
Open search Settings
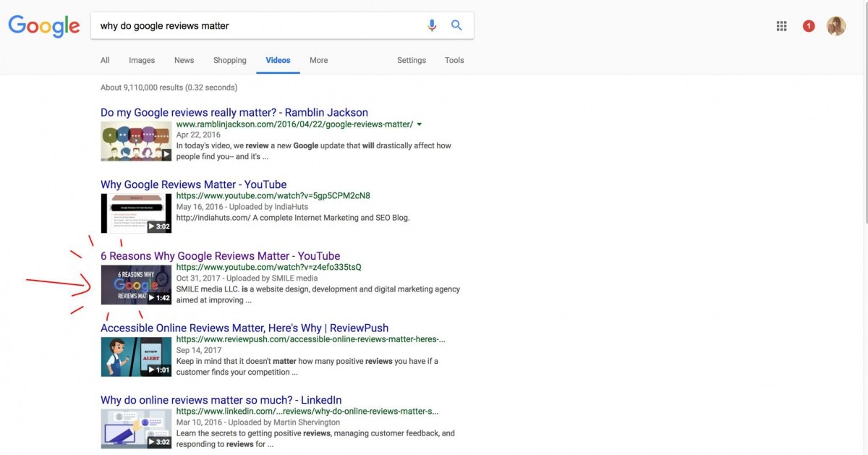point(412,60)
